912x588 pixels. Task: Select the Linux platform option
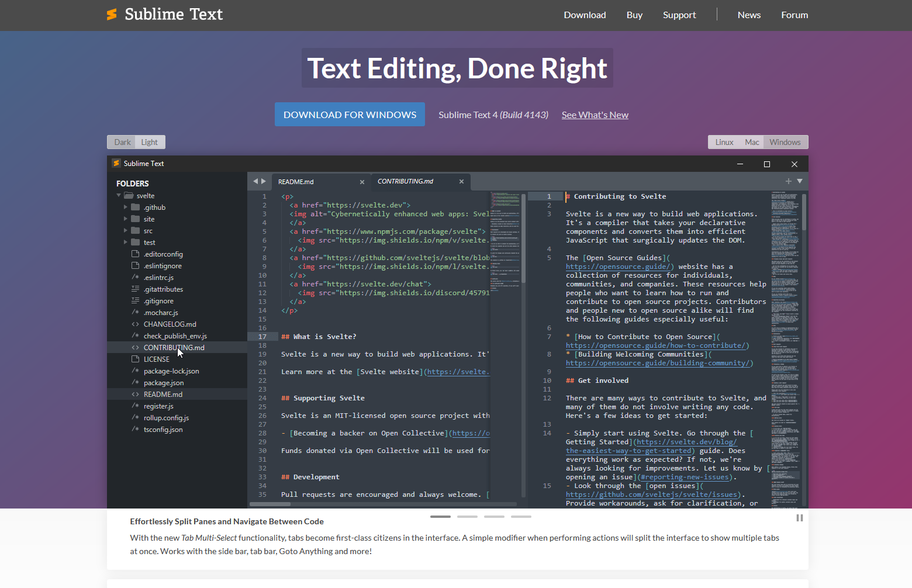[x=724, y=142]
